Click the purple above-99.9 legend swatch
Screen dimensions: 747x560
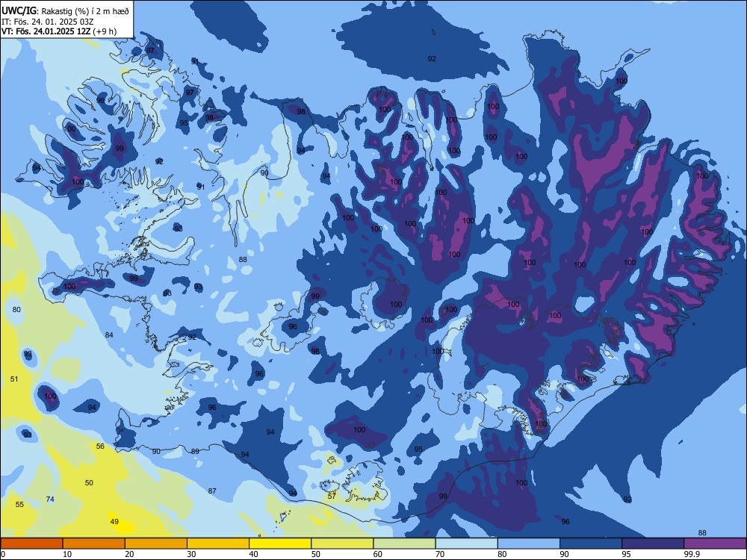pyautogui.click(x=715, y=544)
